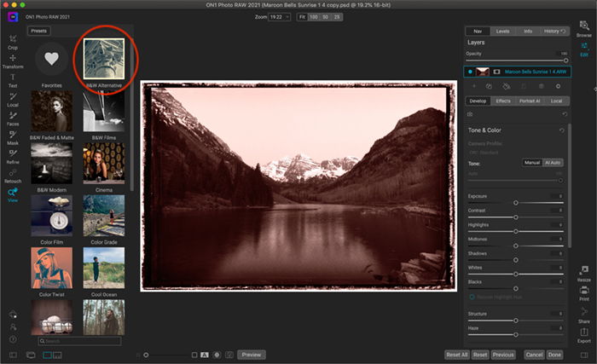Select the Transform tool
This screenshot has height=364, width=597.
[x=13, y=61]
